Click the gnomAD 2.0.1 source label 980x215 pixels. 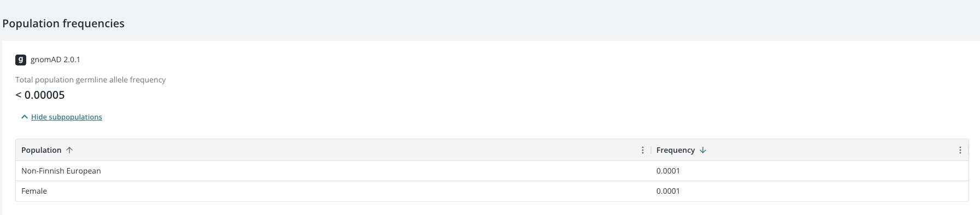click(55, 59)
